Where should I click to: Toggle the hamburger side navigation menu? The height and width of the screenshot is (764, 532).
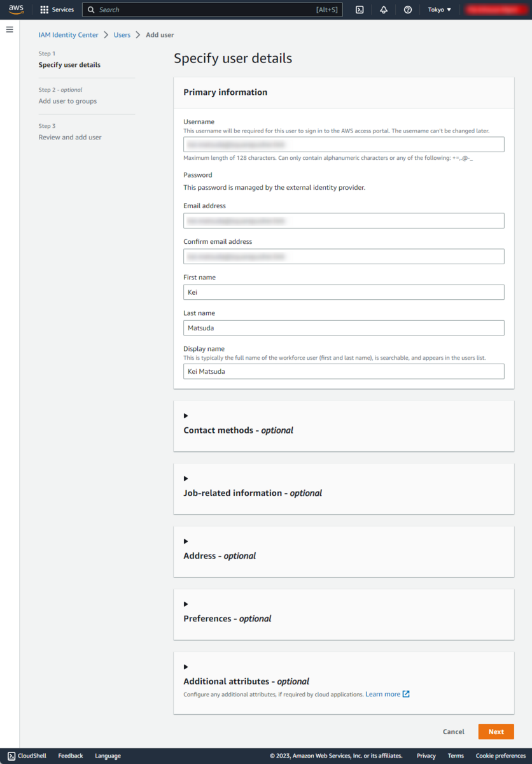point(10,29)
